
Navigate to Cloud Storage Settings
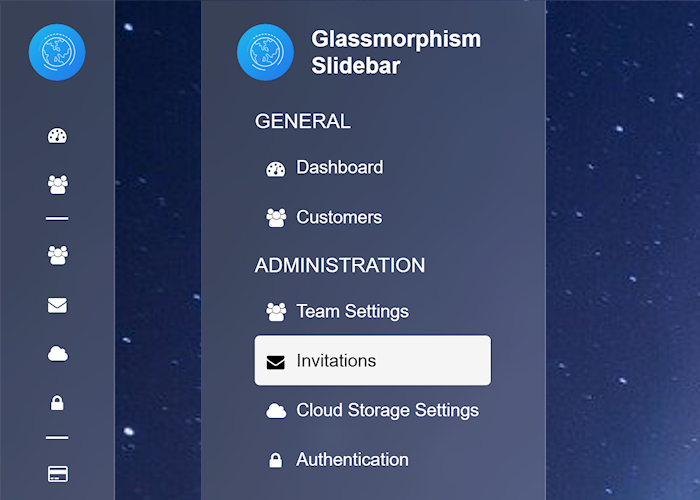point(387,410)
